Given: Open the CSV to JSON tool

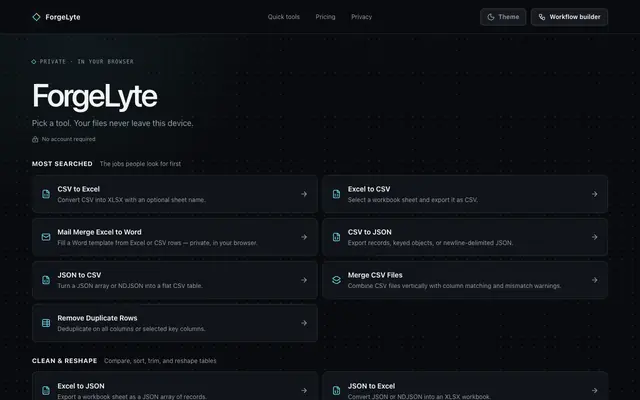Looking at the screenshot, I should tap(465, 237).
